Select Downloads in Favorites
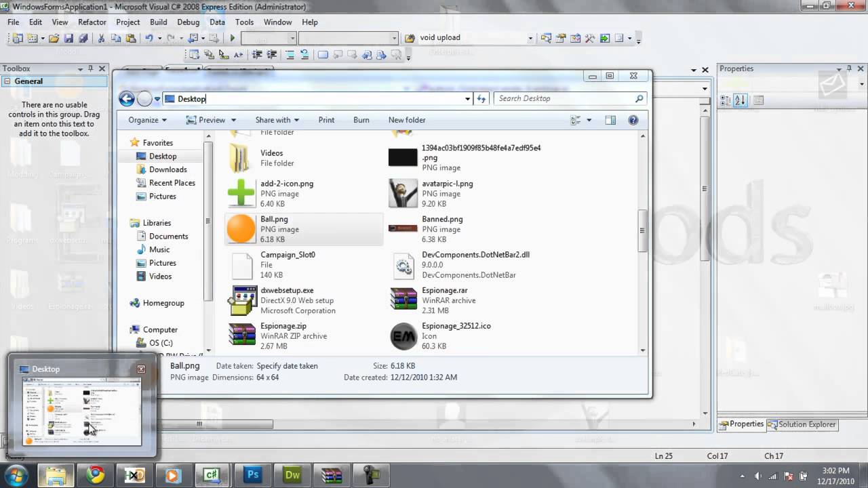 [168, 169]
